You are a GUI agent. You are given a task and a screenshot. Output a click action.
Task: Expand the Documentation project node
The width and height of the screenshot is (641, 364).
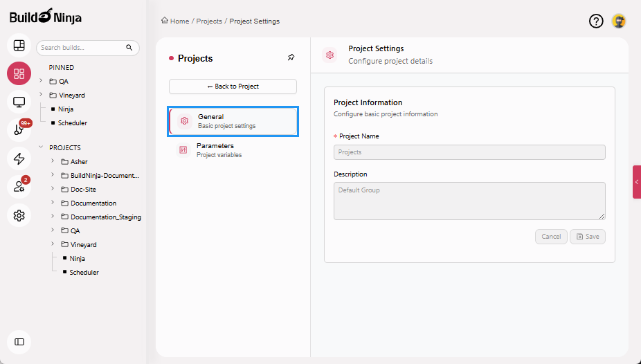pos(53,203)
